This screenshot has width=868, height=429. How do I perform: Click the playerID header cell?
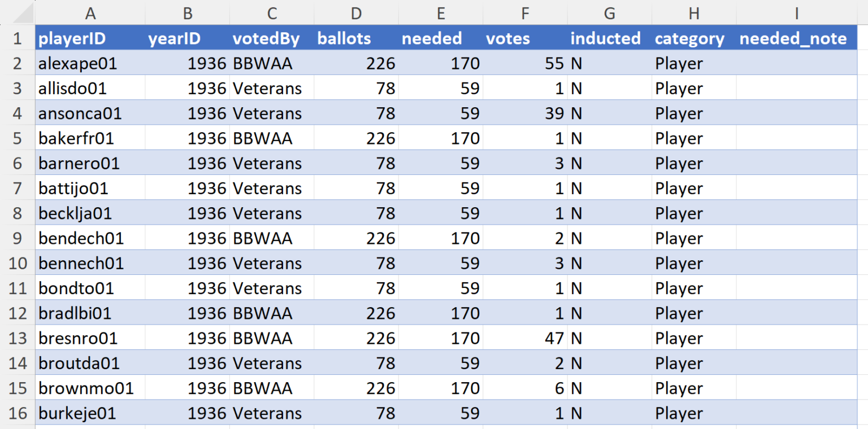click(x=90, y=38)
